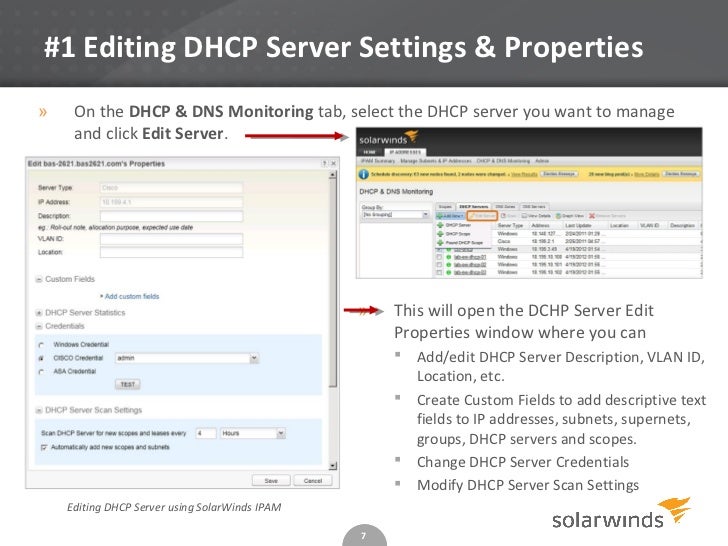The image size is (728, 546).
Task: Switch to the DNS Zones tab
Action: [x=505, y=207]
